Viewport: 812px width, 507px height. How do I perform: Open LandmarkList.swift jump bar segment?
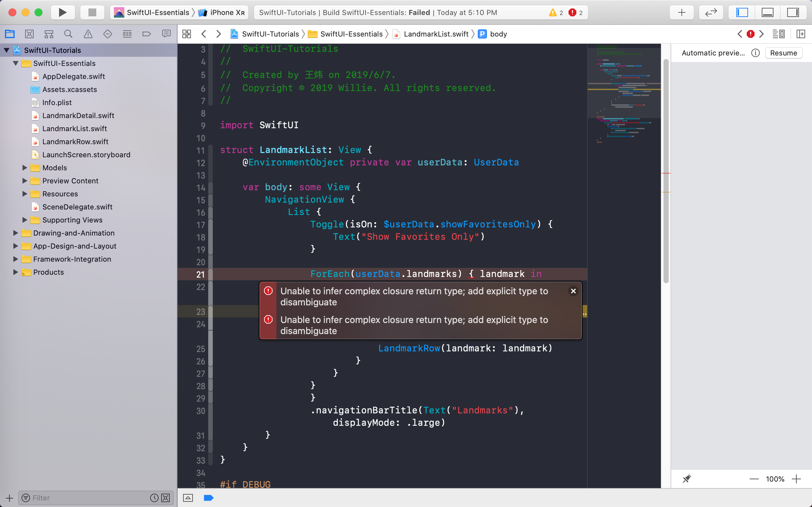430,34
